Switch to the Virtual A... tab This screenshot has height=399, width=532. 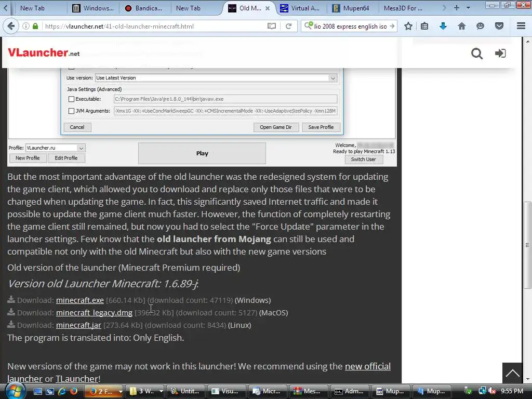(300, 8)
